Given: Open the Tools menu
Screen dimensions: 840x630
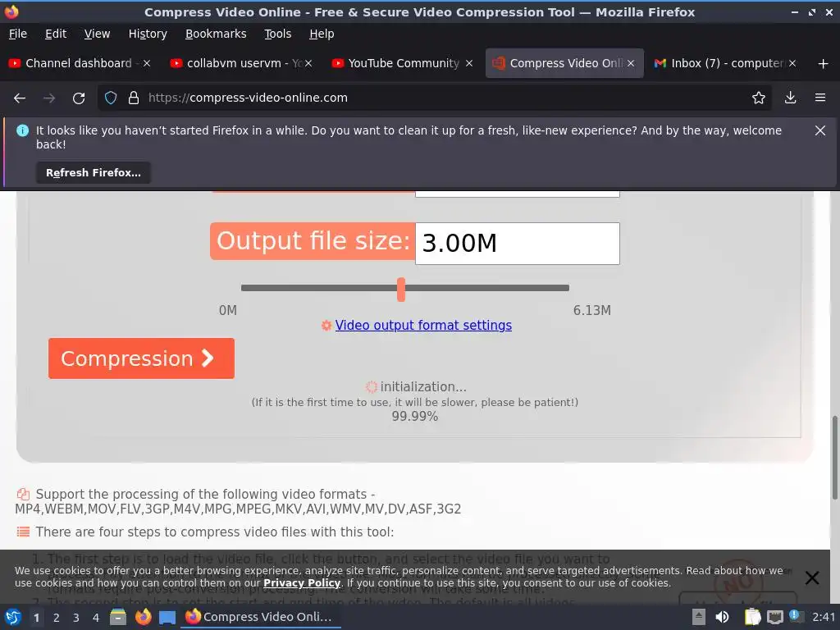Looking at the screenshot, I should (x=277, y=34).
